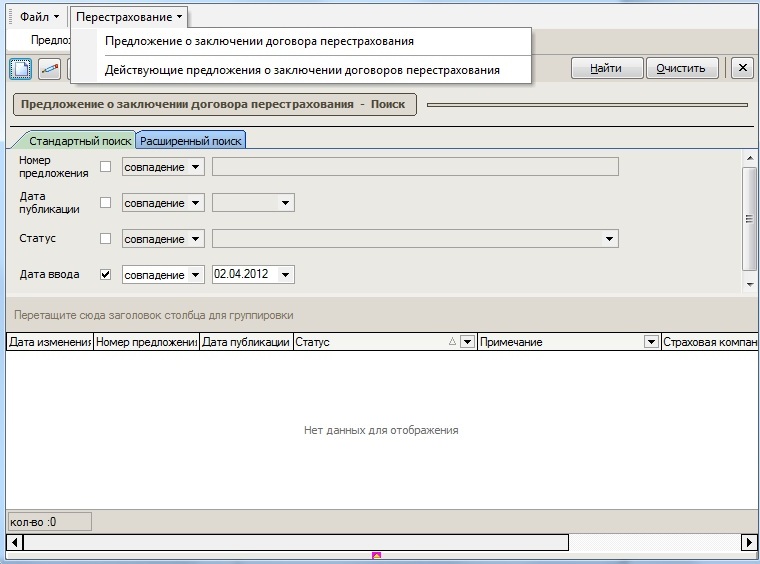Enable the Номер предложения checkbox

[x=106, y=167]
